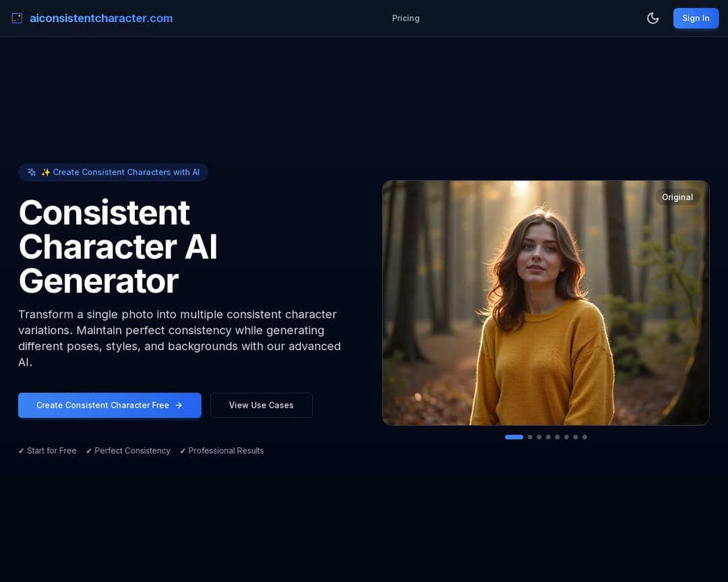Click the Create Consistent Character Free button

pos(109,405)
